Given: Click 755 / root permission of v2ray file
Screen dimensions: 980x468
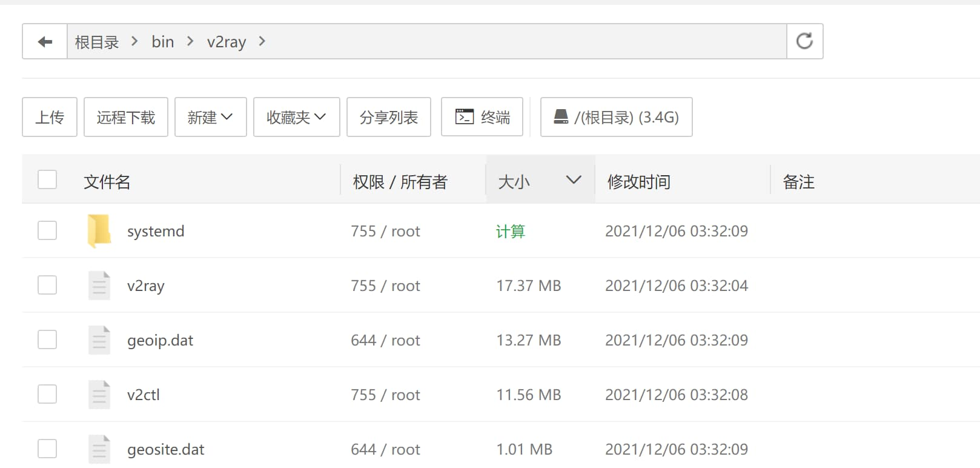Looking at the screenshot, I should pyautogui.click(x=386, y=286).
